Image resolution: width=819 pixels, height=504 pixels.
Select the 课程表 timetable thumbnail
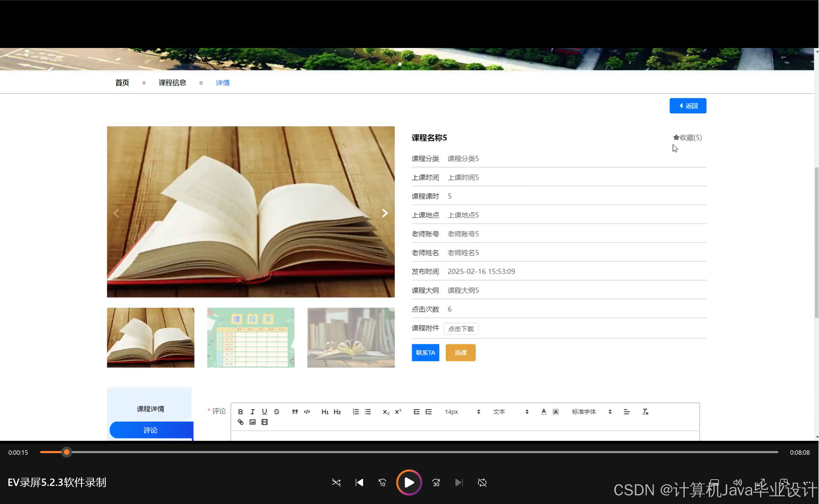(x=251, y=337)
